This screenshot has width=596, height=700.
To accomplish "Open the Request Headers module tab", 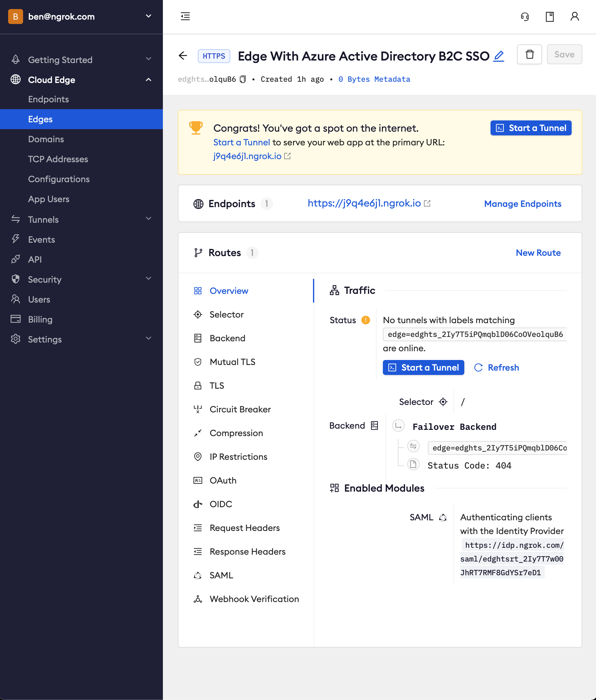I will tap(246, 528).
